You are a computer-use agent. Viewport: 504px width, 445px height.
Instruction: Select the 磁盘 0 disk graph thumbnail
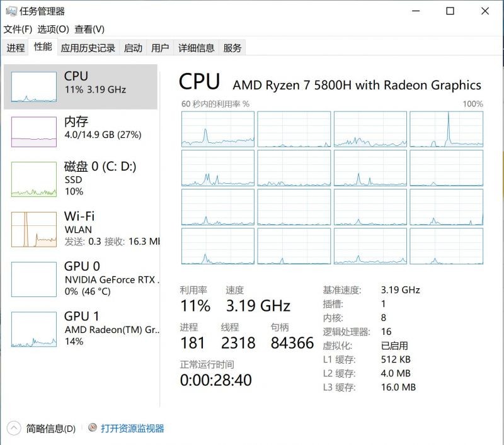33,179
